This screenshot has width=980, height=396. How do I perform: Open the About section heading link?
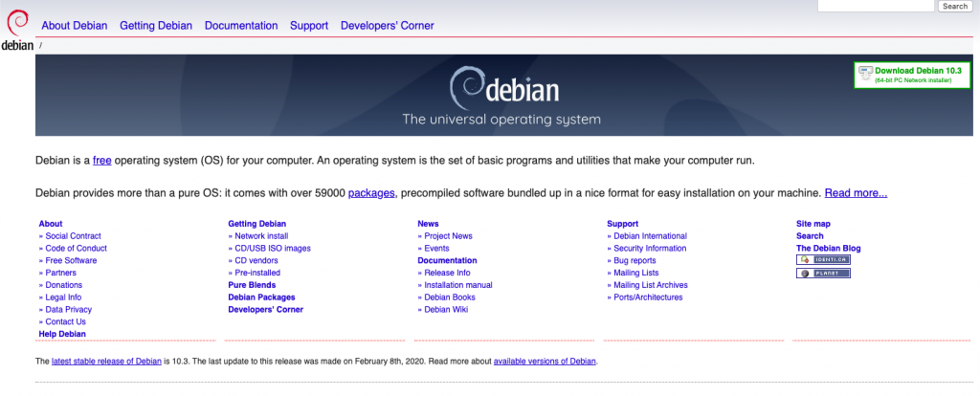point(51,224)
